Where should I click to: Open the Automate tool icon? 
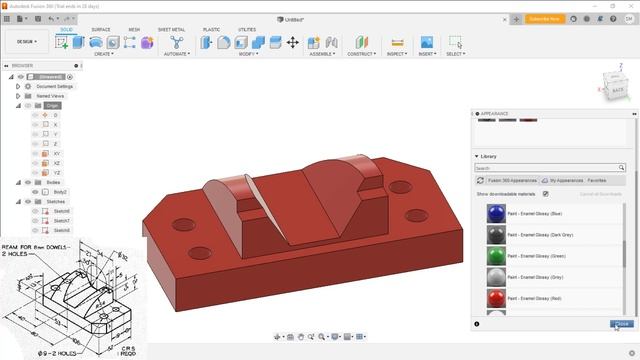(x=177, y=42)
